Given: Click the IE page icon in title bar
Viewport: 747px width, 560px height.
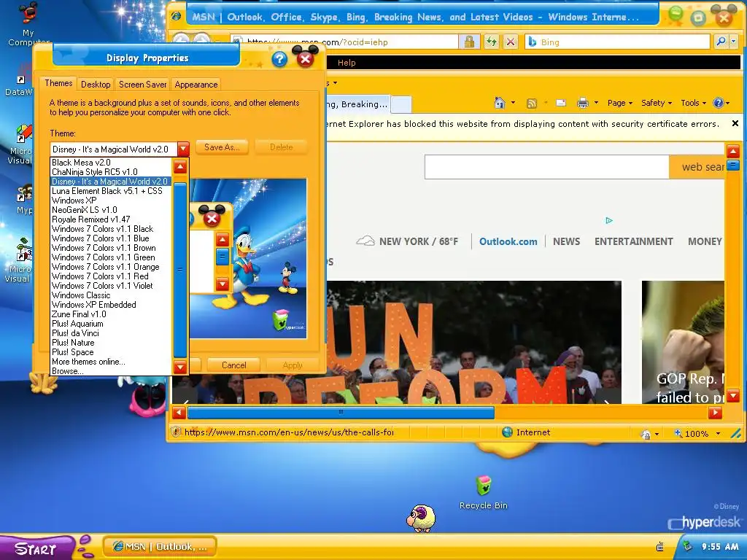Looking at the screenshot, I should pos(177,16).
